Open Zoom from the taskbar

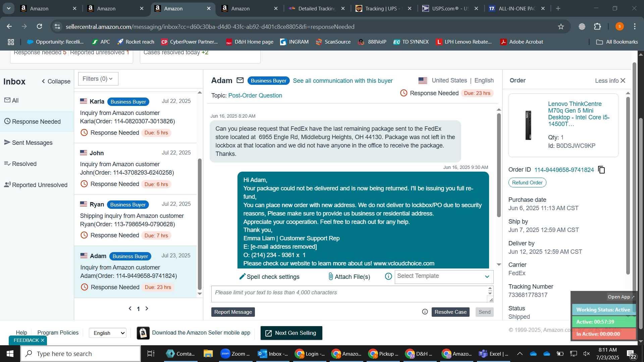pyautogui.click(x=235, y=354)
